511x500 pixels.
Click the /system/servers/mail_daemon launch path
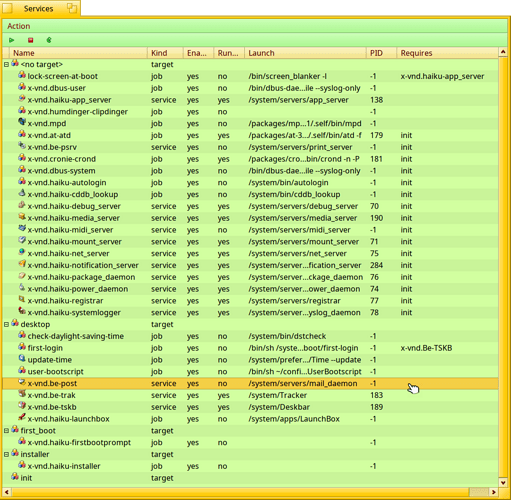pos(303,384)
